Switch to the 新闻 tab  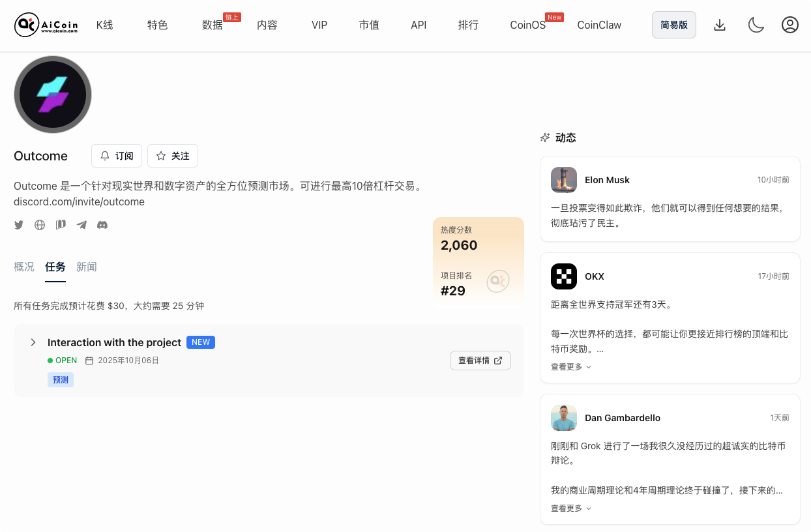click(87, 267)
